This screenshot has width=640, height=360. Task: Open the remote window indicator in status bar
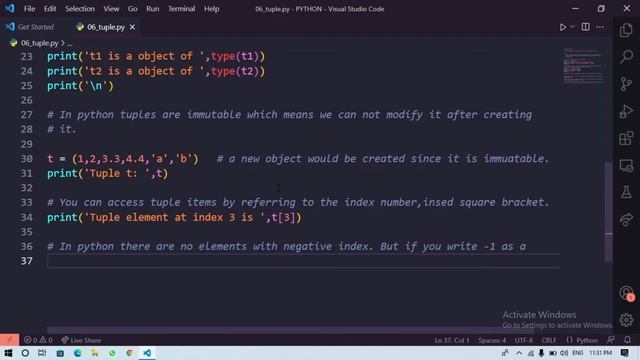point(9,340)
